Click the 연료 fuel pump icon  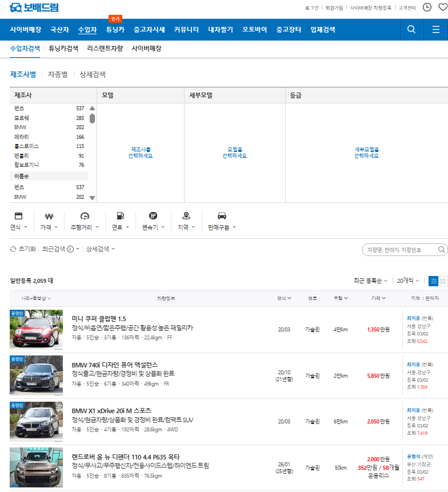120,215
